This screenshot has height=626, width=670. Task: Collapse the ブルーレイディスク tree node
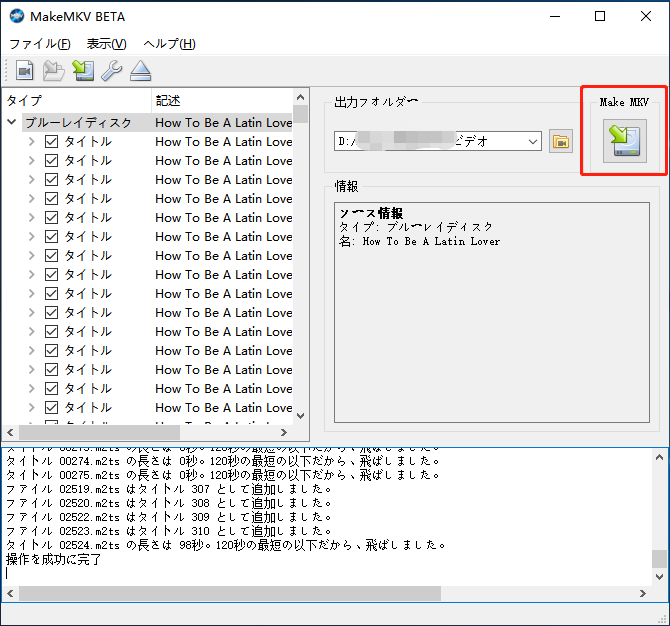click(x=12, y=123)
